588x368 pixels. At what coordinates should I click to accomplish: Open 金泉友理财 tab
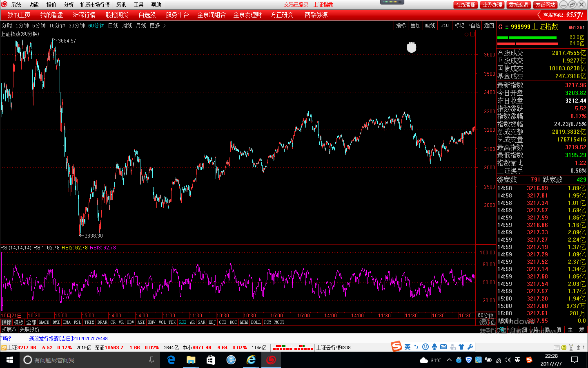coord(247,15)
